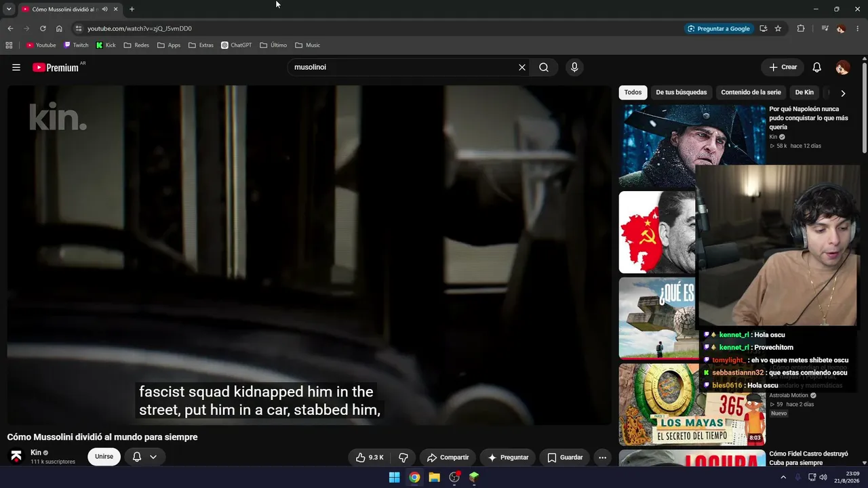Show hidden system tray icons

pyautogui.click(x=783, y=477)
